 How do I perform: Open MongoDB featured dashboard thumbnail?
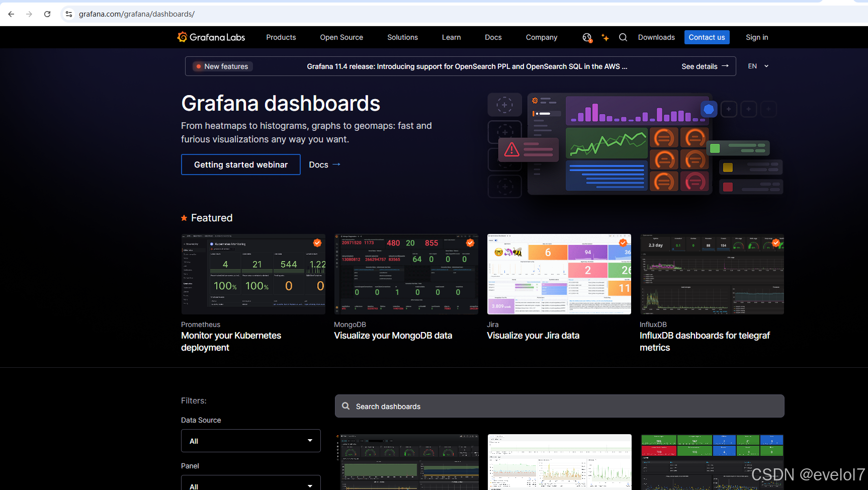click(x=406, y=274)
